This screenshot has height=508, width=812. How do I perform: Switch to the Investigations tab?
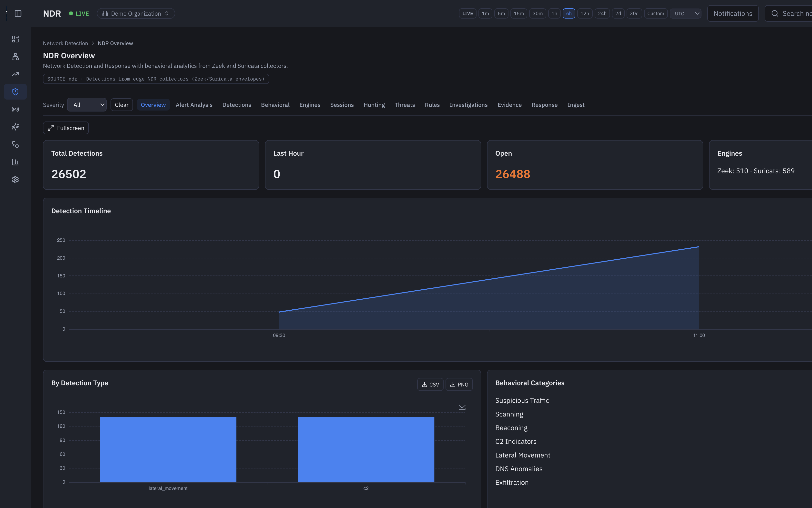coord(468,105)
